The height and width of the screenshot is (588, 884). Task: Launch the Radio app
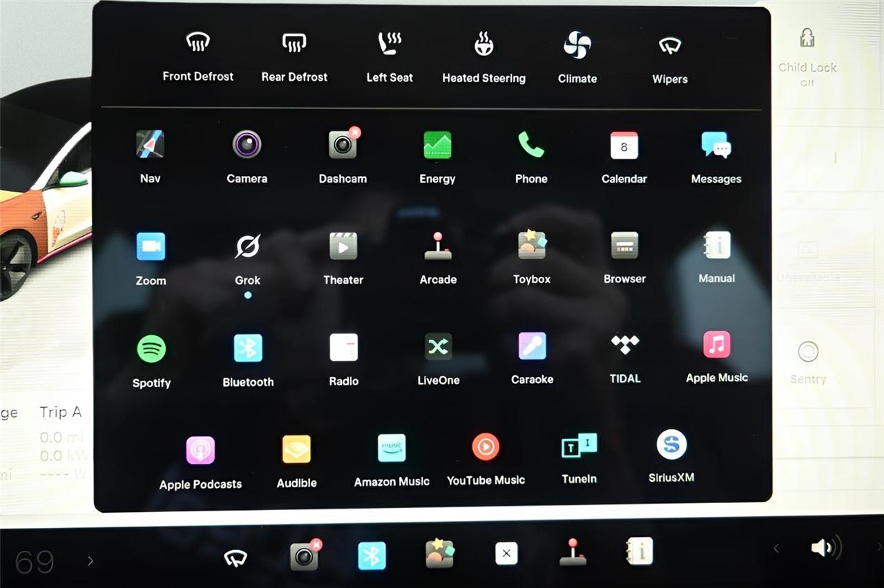pyautogui.click(x=344, y=347)
